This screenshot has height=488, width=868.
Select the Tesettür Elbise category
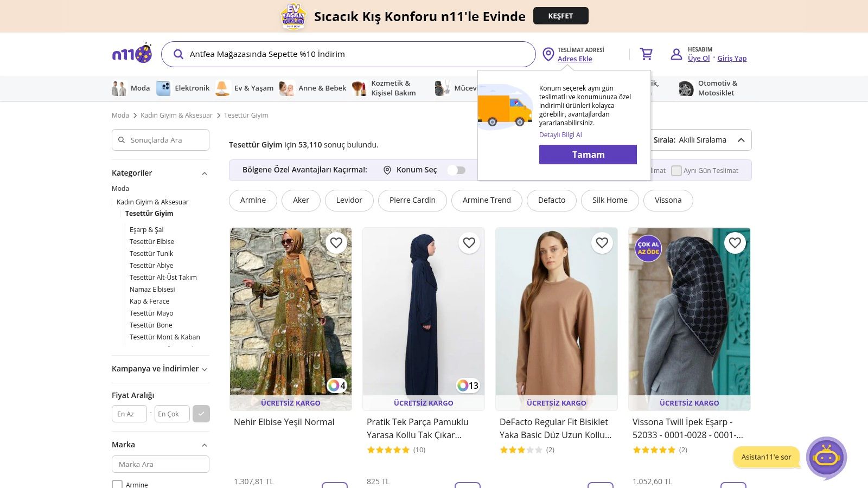152,242
